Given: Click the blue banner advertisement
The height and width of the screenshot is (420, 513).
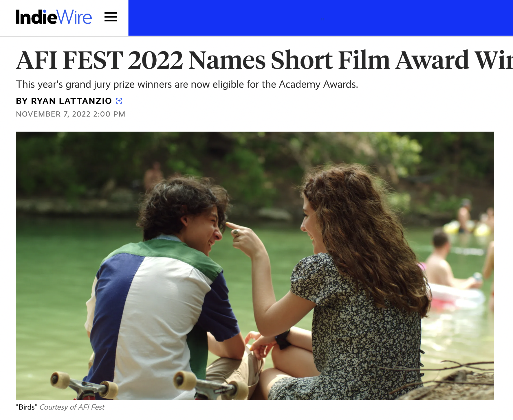Looking at the screenshot, I should point(320,18).
